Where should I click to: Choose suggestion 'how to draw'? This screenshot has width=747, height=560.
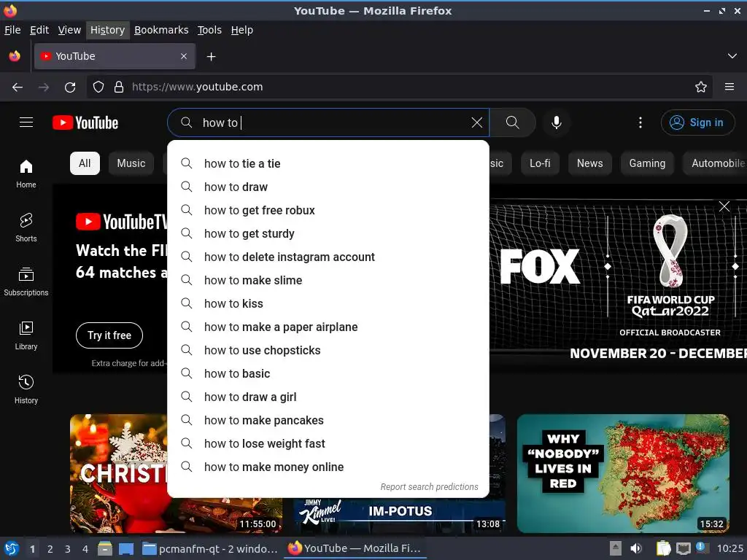pyautogui.click(x=328, y=187)
